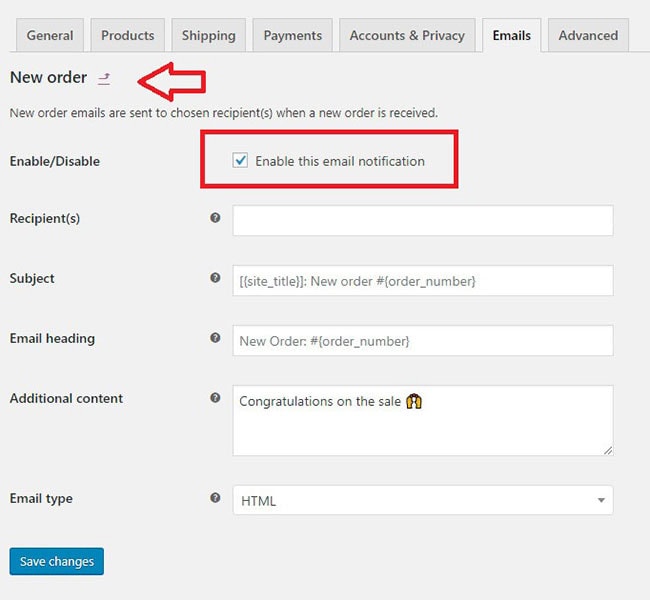Viewport: 650px width, 600px height.
Task: Switch to the Products tab
Action: 128,35
